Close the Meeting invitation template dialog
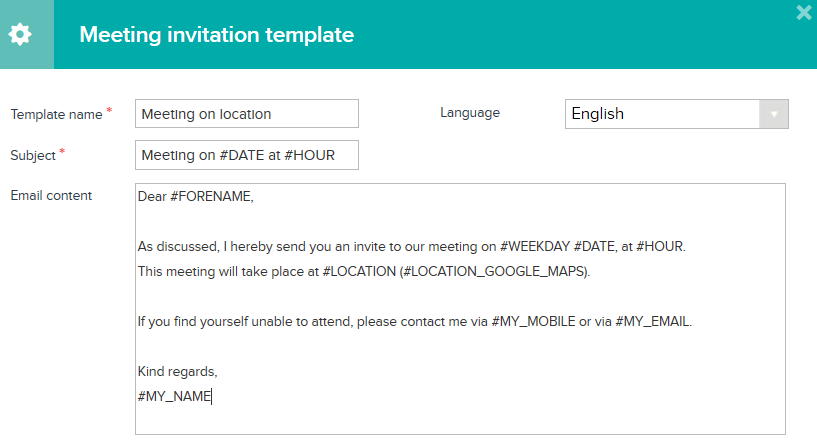This screenshot has height=444, width=817. (804, 13)
